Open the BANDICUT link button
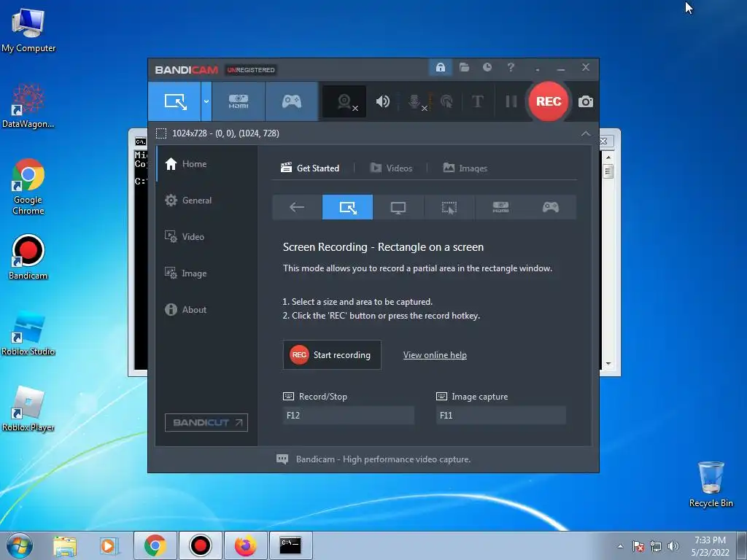The height and width of the screenshot is (560, 747). 206,422
